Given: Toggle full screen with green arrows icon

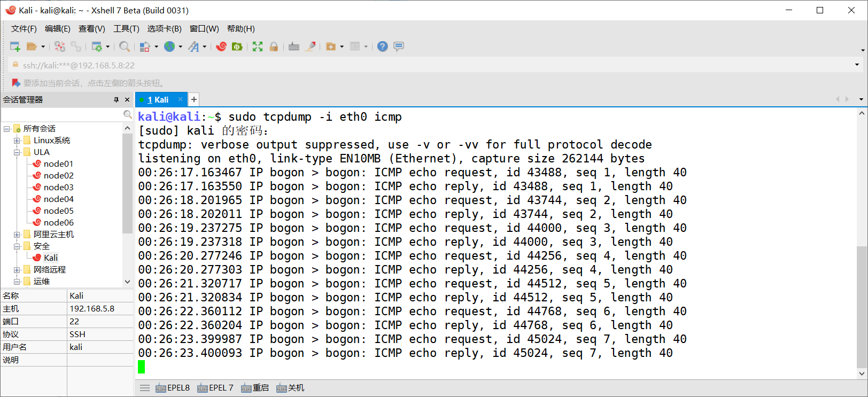Looking at the screenshot, I should (258, 46).
